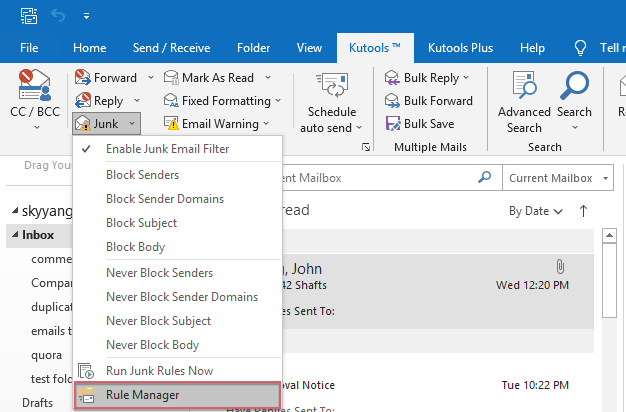626x412 pixels.
Task: Expand the Search button dropdown arrow
Action: click(x=575, y=128)
